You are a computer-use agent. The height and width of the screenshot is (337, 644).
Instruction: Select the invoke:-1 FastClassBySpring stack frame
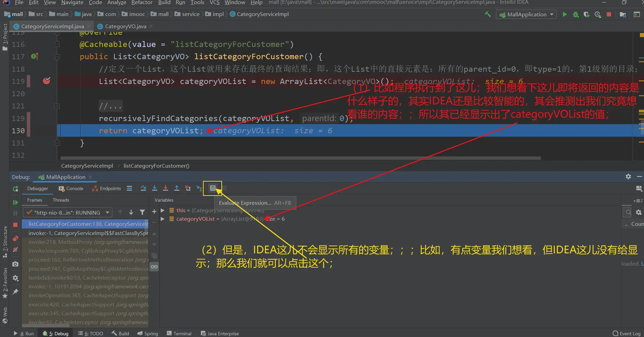coord(88,233)
